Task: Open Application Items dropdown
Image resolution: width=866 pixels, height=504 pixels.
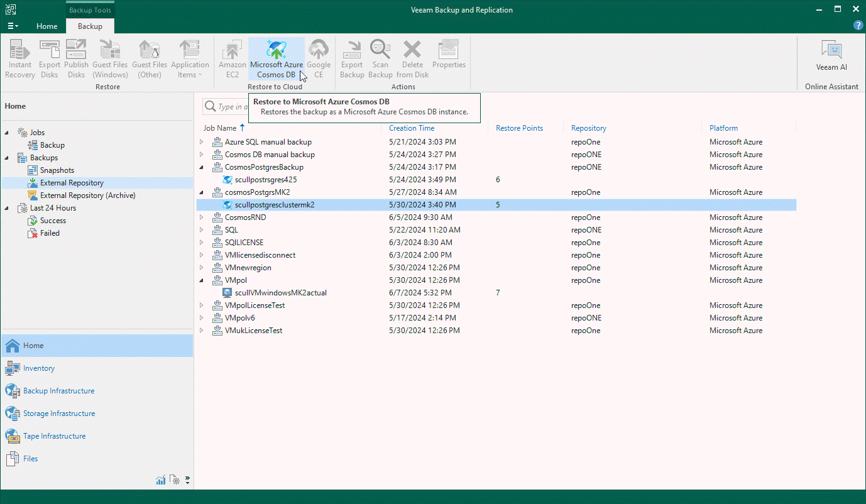Action: tap(190, 58)
